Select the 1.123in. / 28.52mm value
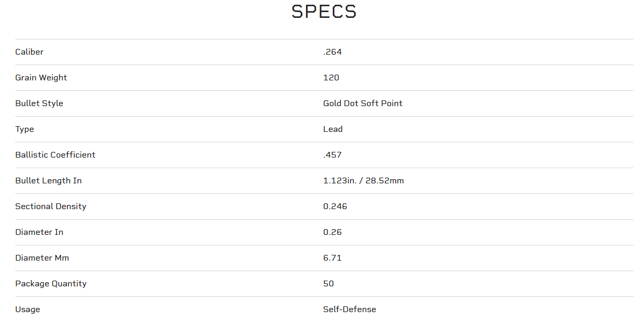 (363, 181)
